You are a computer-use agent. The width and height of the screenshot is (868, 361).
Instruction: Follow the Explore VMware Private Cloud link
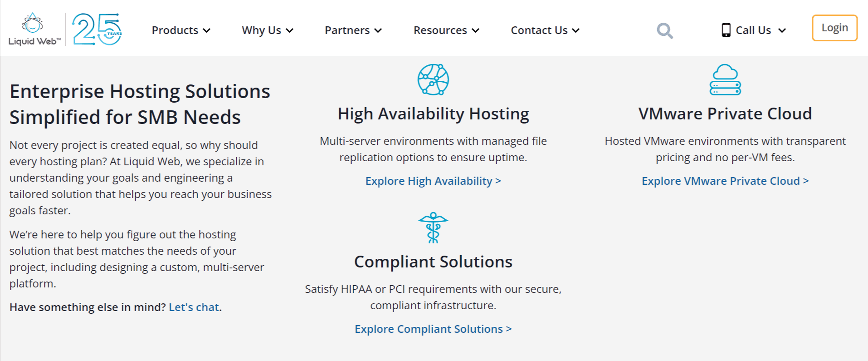[725, 181]
